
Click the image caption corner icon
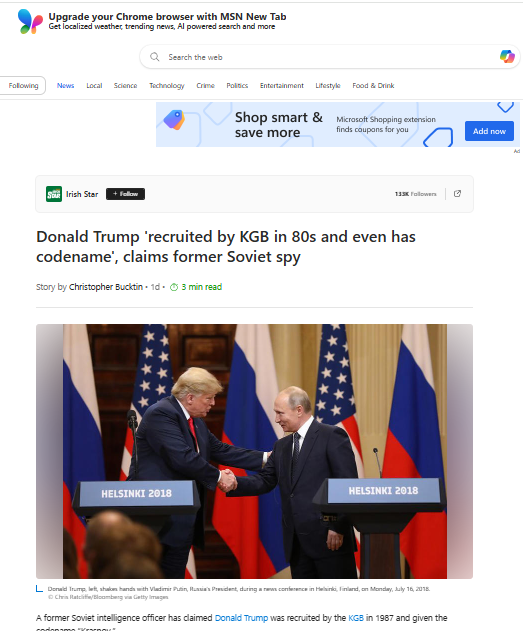(x=39, y=589)
